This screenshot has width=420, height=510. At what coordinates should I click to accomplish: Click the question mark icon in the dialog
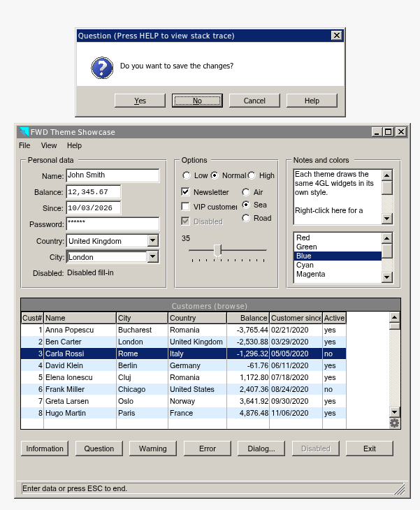tap(102, 68)
